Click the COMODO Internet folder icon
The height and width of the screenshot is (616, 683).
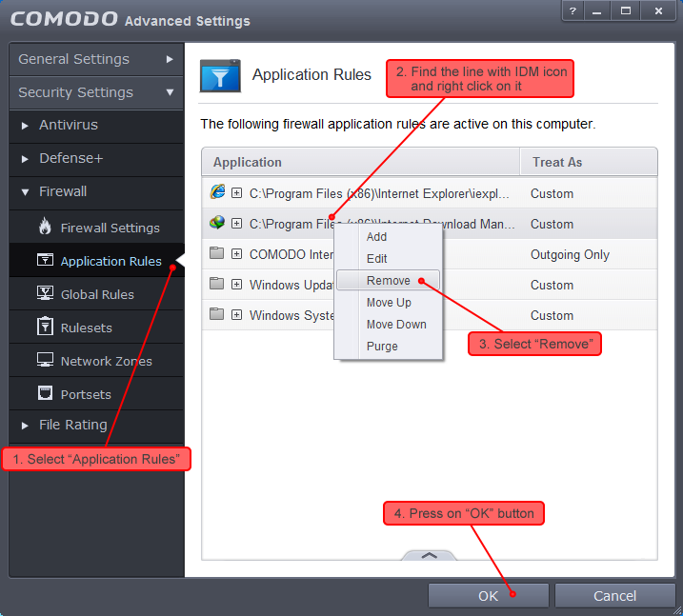pos(216,253)
